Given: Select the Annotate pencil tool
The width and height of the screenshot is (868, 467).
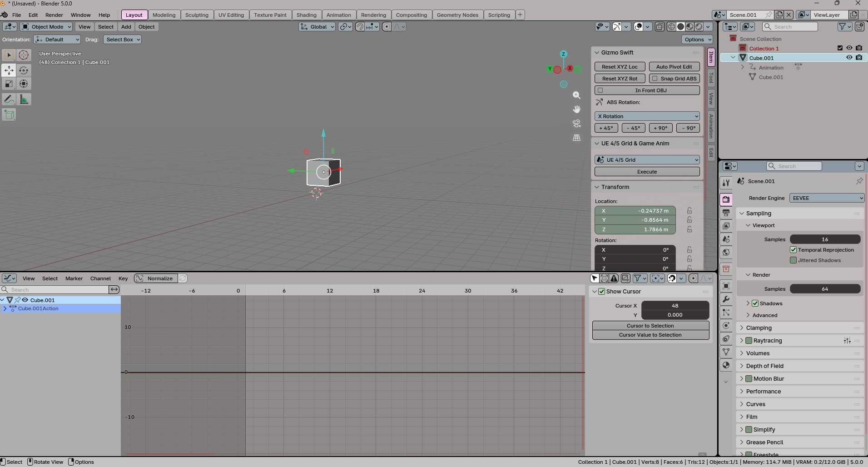Looking at the screenshot, I should pos(9,99).
